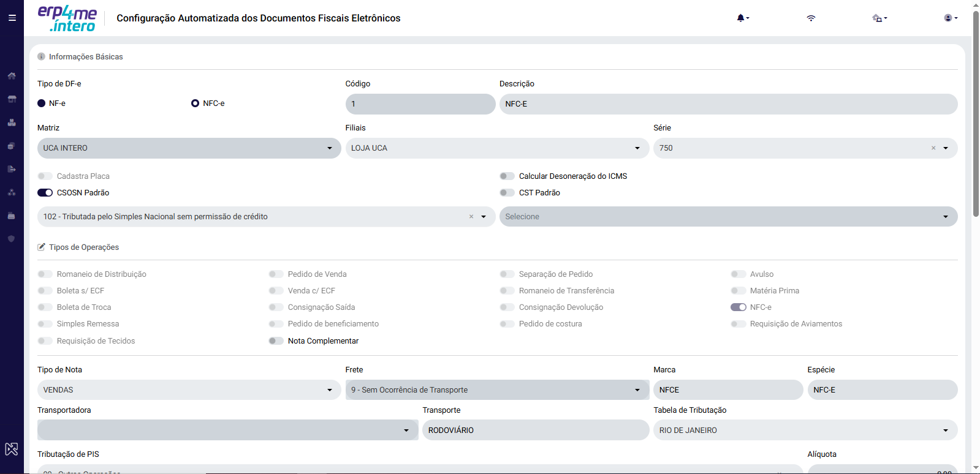The height and width of the screenshot is (474, 980).
Task: Click the Descrição text field
Action: point(729,104)
